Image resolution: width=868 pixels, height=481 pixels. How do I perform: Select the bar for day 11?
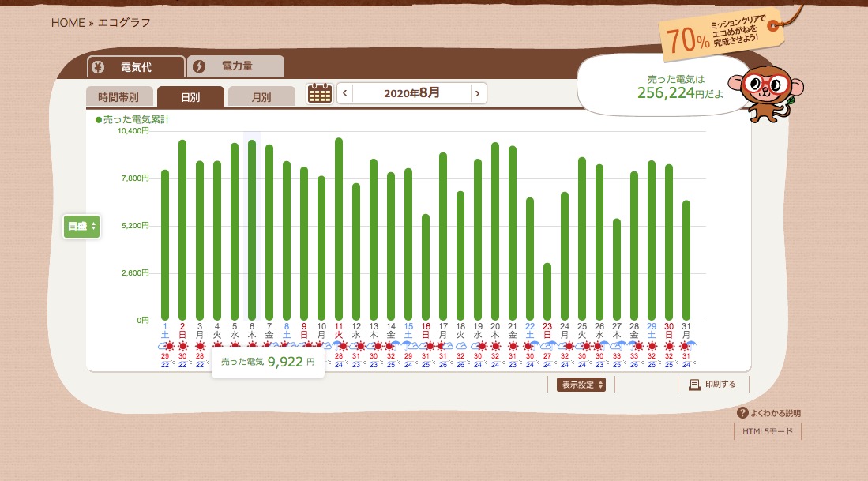(339, 228)
